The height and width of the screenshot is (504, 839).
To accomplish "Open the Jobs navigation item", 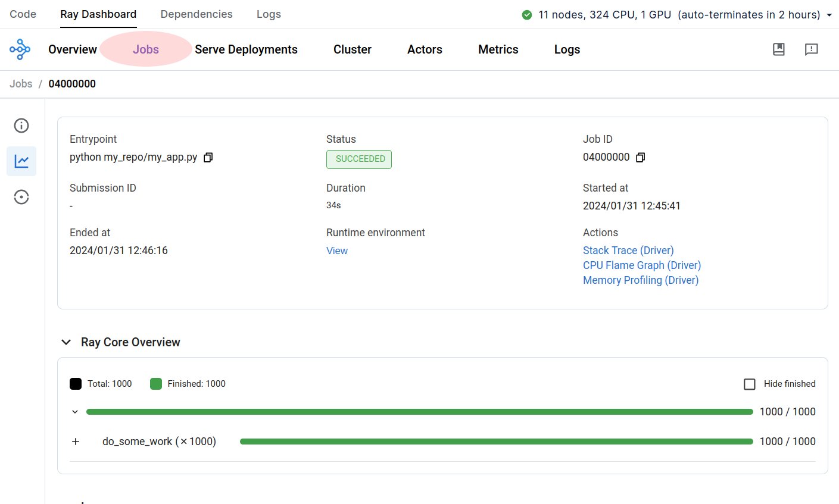I will click(146, 49).
